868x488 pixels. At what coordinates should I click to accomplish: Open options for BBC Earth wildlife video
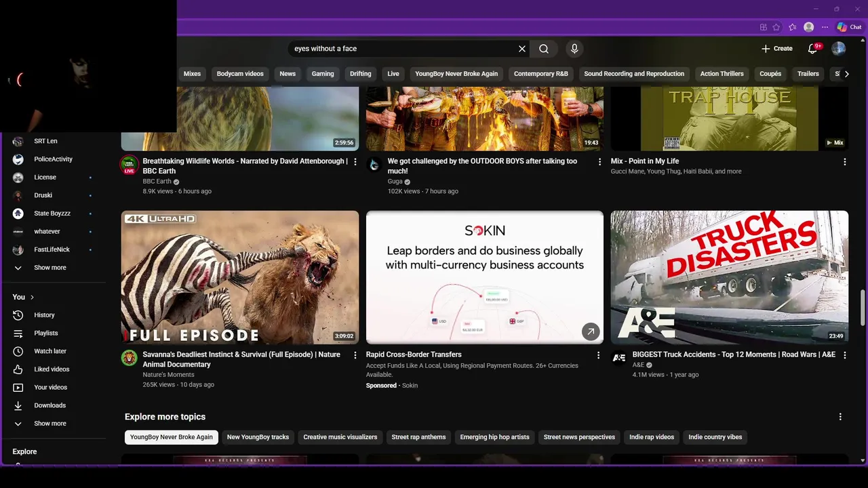[355, 162]
